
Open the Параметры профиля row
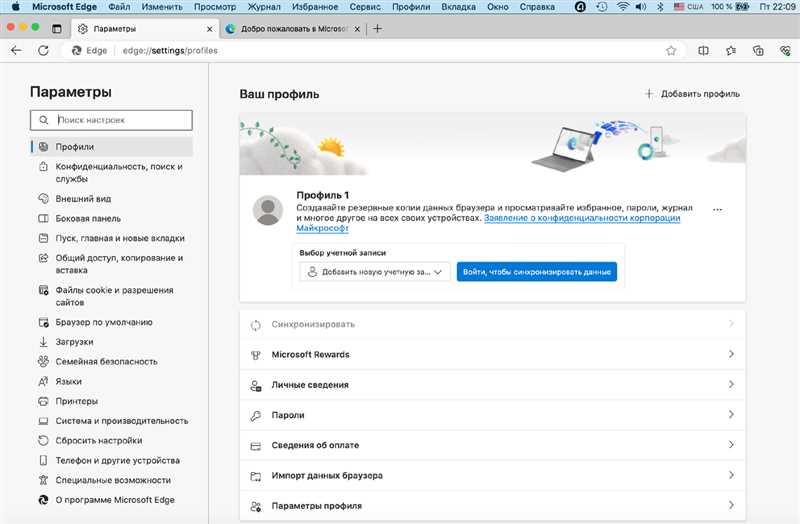(492, 506)
